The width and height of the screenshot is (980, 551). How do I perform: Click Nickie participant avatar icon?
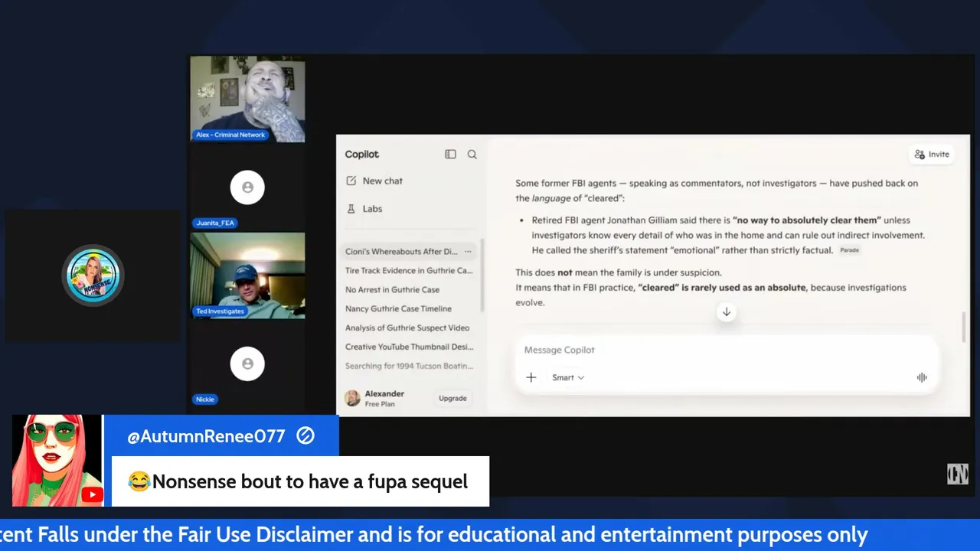(x=247, y=364)
